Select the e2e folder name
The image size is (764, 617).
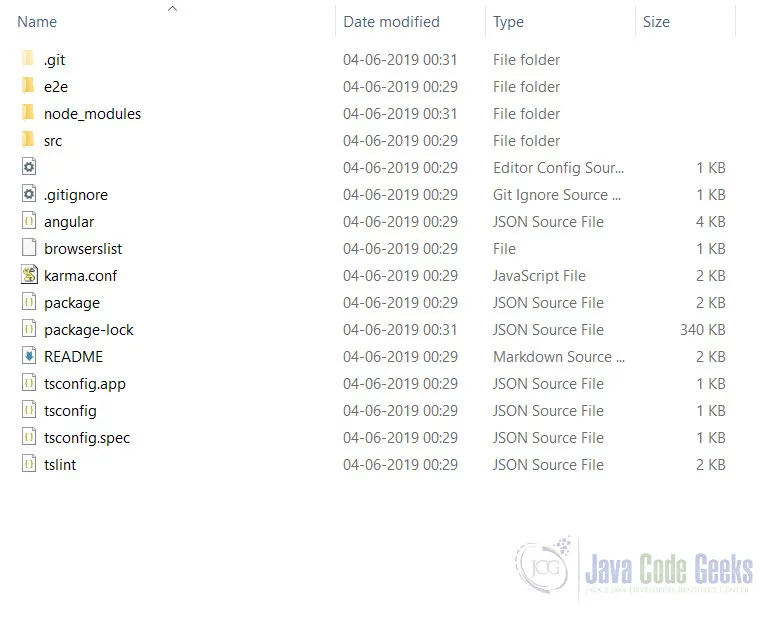[56, 87]
